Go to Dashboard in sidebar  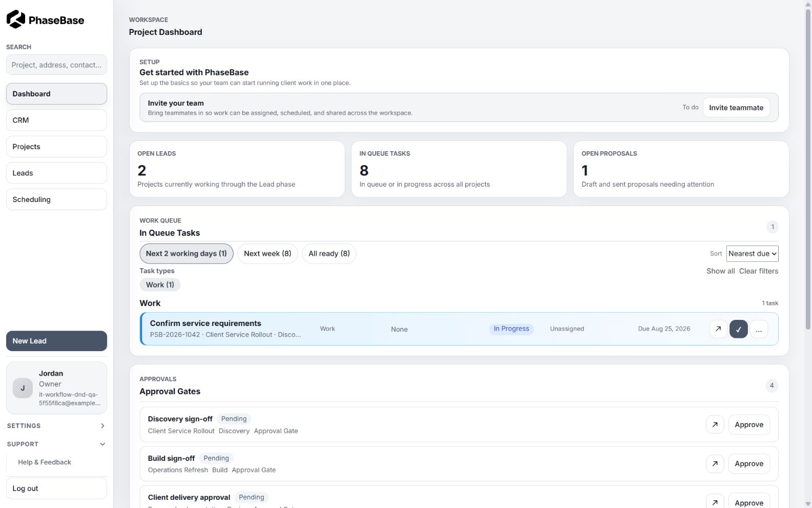56,94
